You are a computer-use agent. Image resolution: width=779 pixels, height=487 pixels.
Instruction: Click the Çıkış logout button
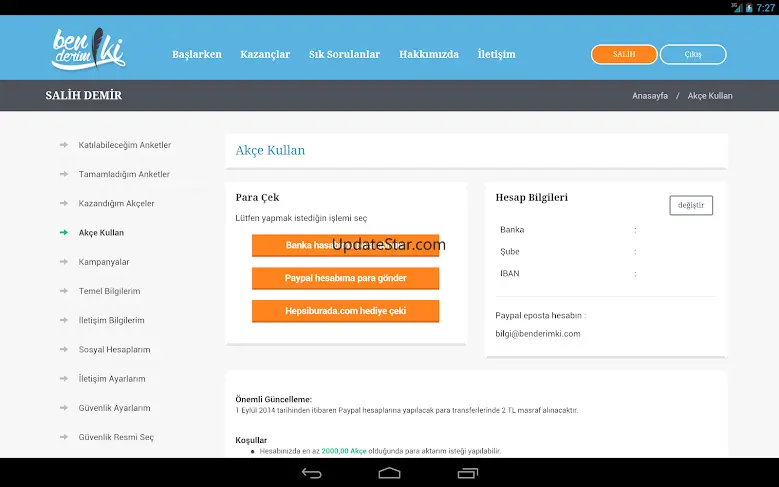tap(693, 54)
